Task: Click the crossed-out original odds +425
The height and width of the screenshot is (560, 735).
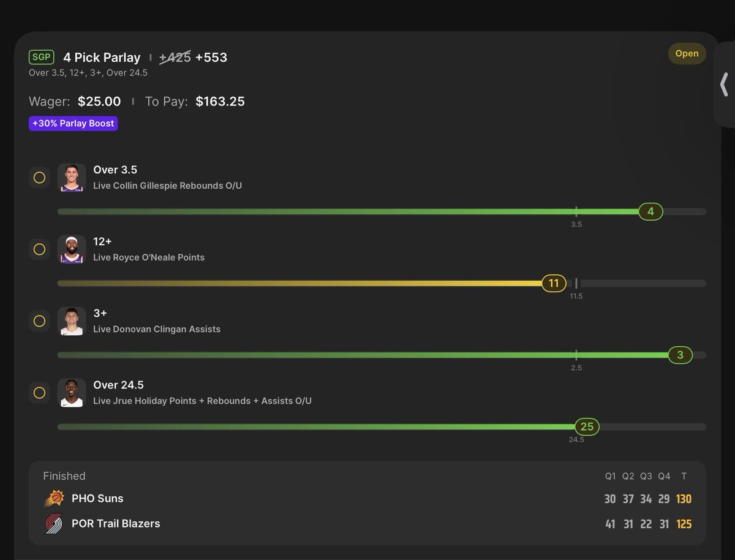Action: pyautogui.click(x=175, y=58)
